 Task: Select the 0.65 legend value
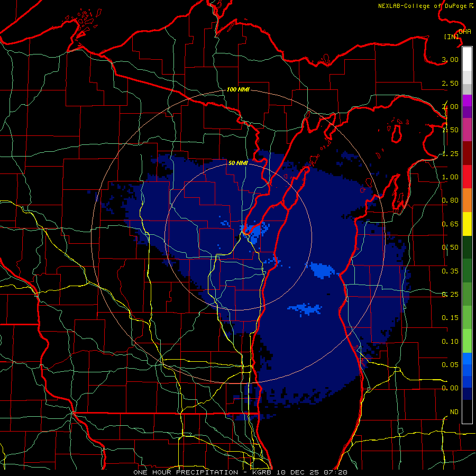[x=450, y=224]
